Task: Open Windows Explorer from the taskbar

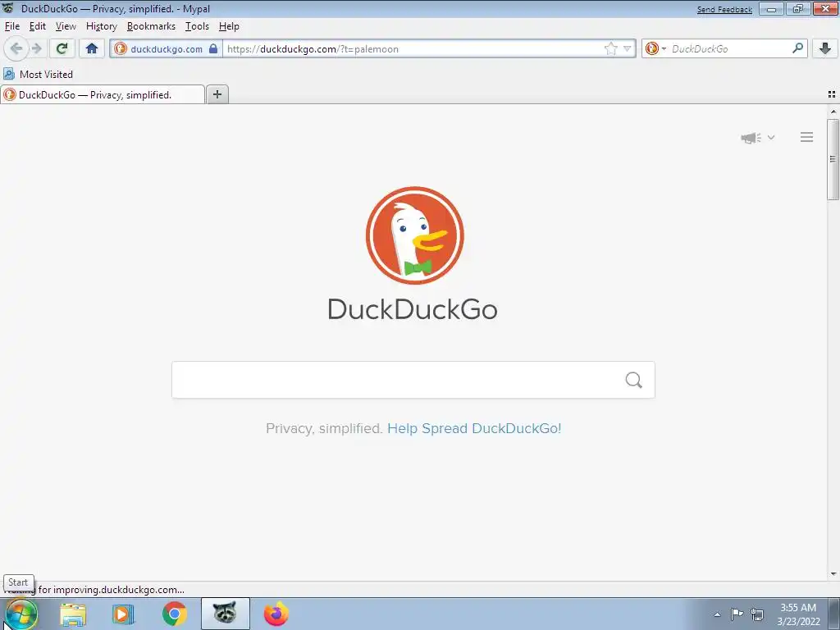Action: pos(73,614)
